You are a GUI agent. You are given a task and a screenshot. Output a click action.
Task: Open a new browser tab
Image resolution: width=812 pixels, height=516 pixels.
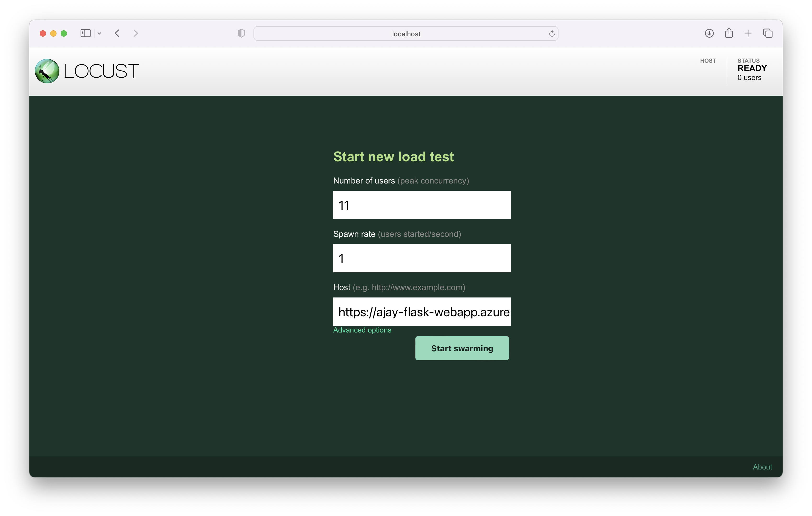(748, 33)
